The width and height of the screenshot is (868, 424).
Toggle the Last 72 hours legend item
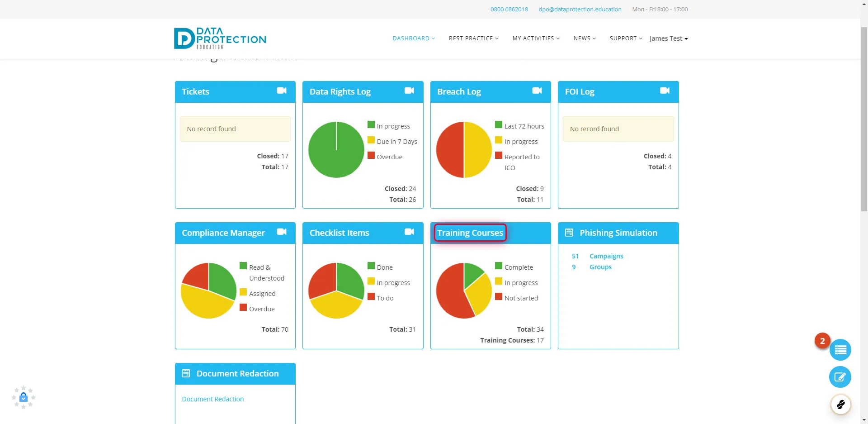(520, 126)
